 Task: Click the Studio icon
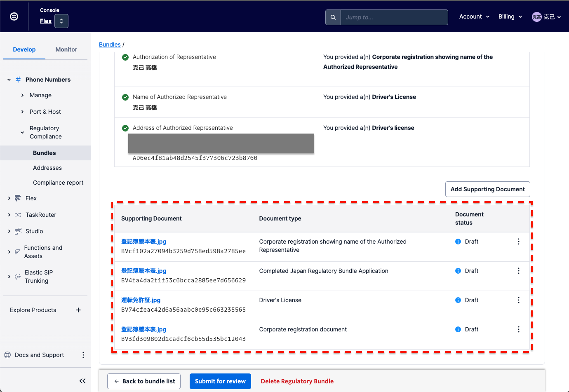[x=18, y=231]
